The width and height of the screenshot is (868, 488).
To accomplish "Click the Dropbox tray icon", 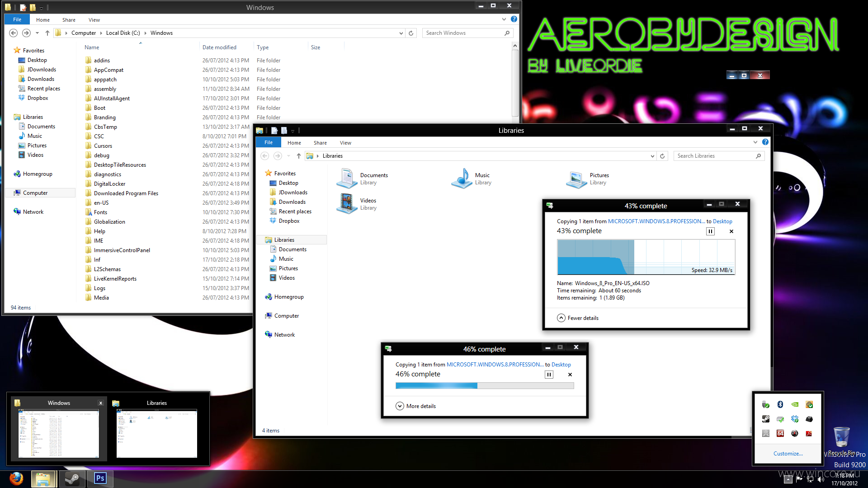I will point(795,419).
